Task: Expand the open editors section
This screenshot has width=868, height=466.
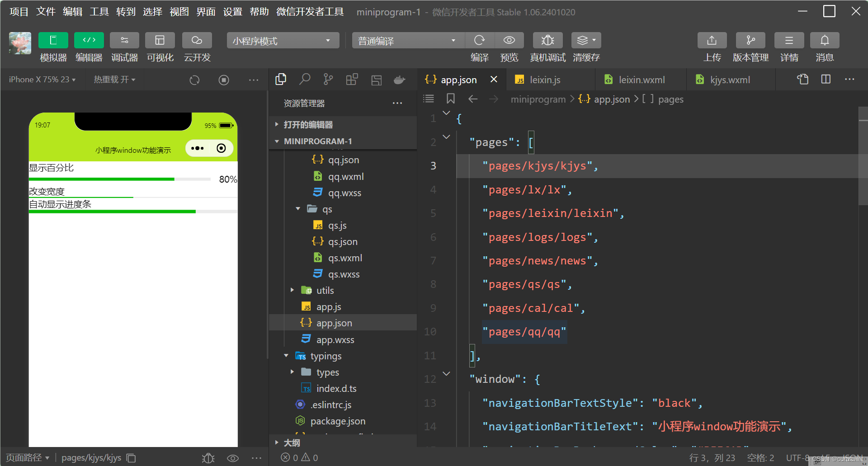Action: pyautogui.click(x=342, y=124)
